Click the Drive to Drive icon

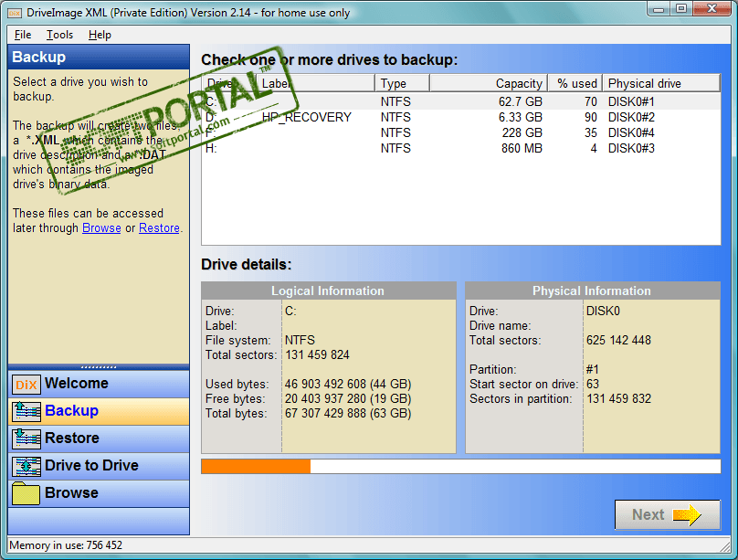coord(26,466)
